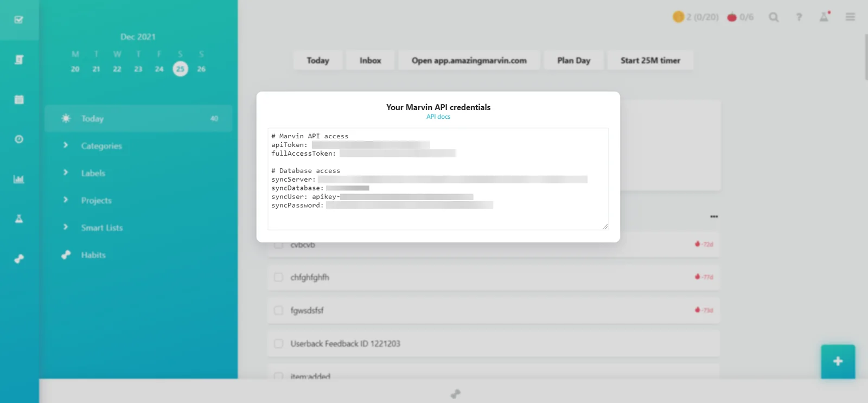
Task: Select day 20 in the calendar
Action: [75, 69]
